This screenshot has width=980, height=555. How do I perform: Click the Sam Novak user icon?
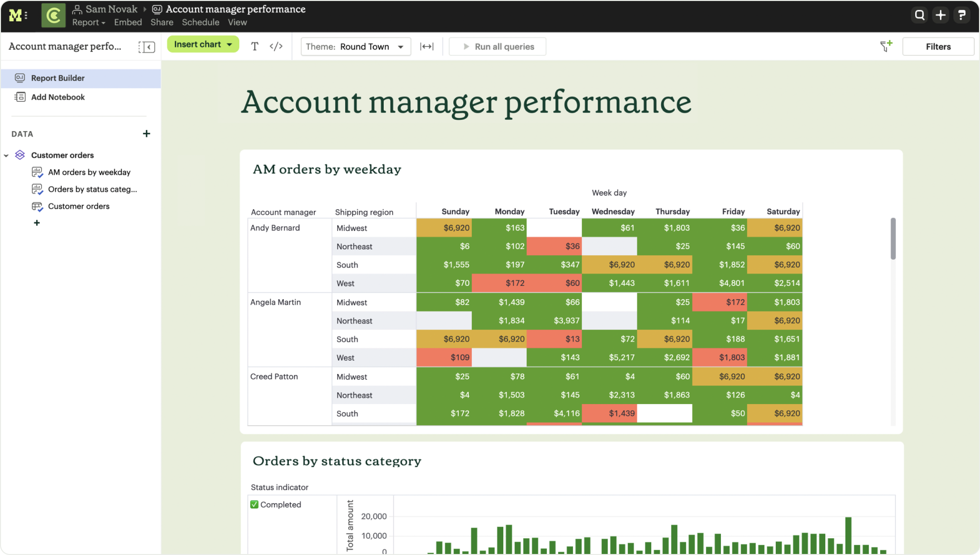77,9
